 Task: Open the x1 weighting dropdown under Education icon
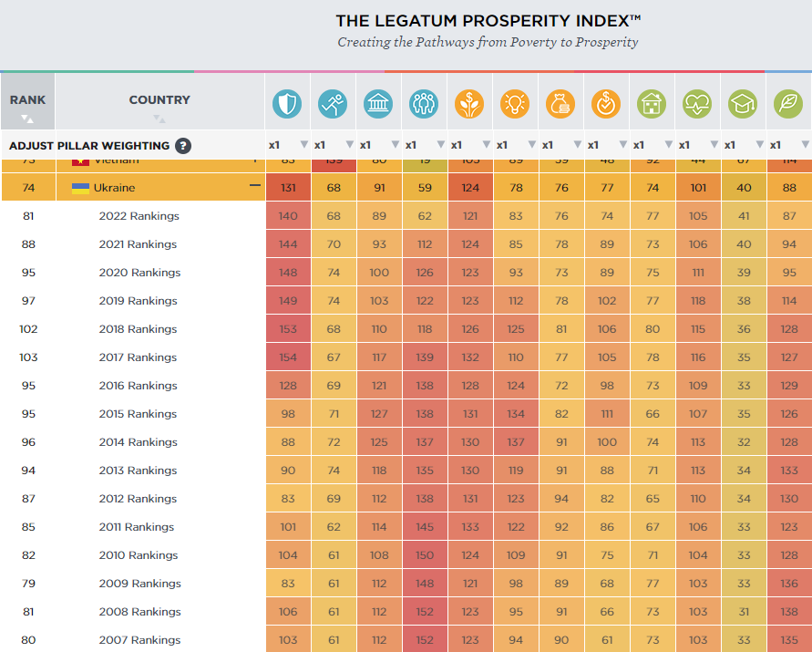click(x=744, y=145)
